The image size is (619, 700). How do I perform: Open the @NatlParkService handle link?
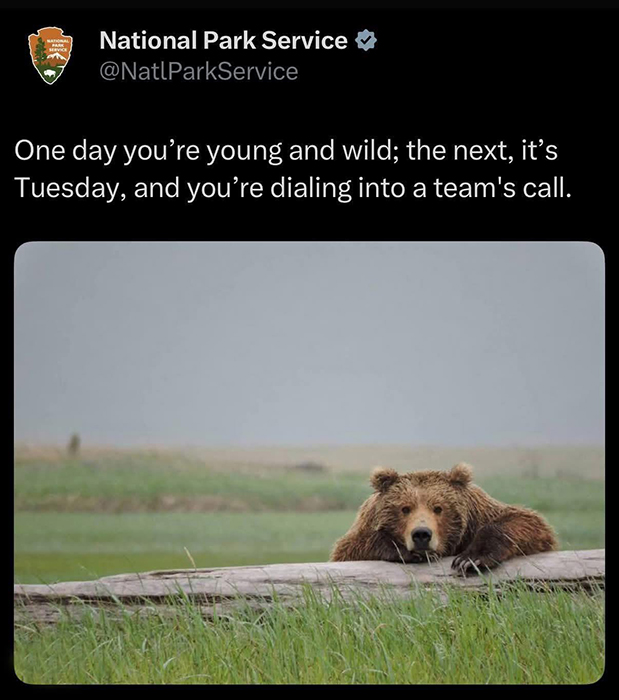(x=198, y=70)
